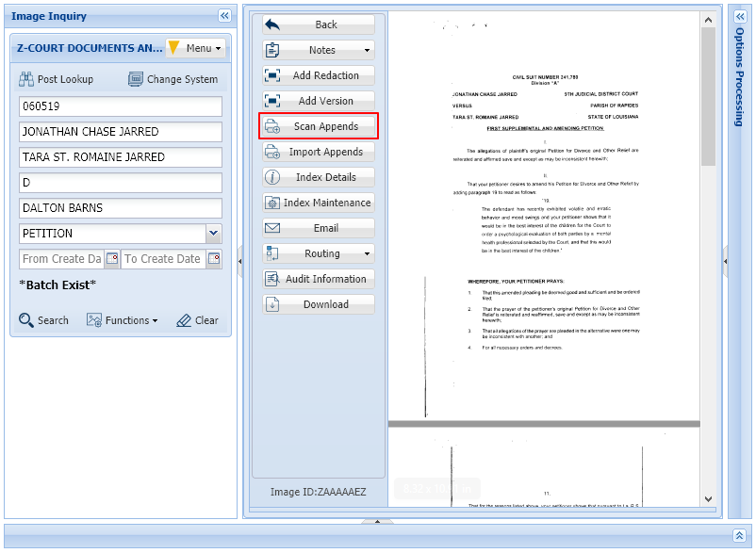Screen dimensions: 756x553
Task: Click the Notes clipboard icon
Action: [272, 50]
